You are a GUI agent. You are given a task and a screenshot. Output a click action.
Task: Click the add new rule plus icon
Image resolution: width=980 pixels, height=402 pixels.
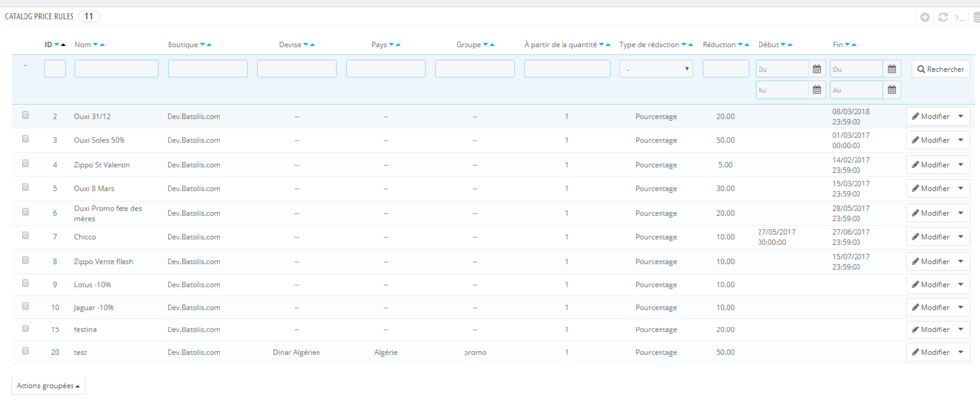[x=925, y=17]
